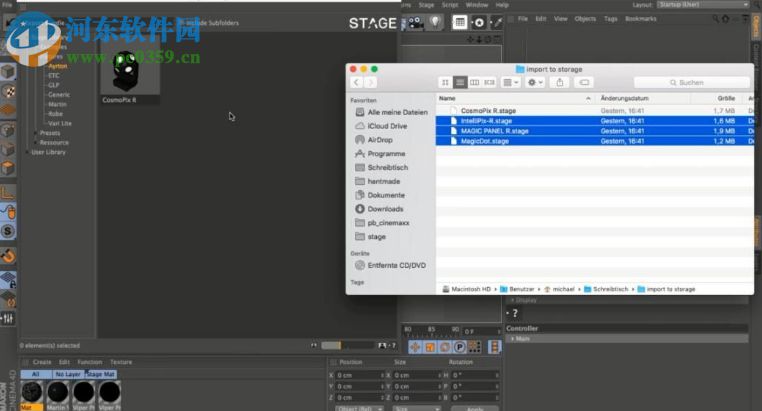The width and height of the screenshot is (762, 411).
Task: Open Finder arrange-by dropdown
Action: [510, 83]
